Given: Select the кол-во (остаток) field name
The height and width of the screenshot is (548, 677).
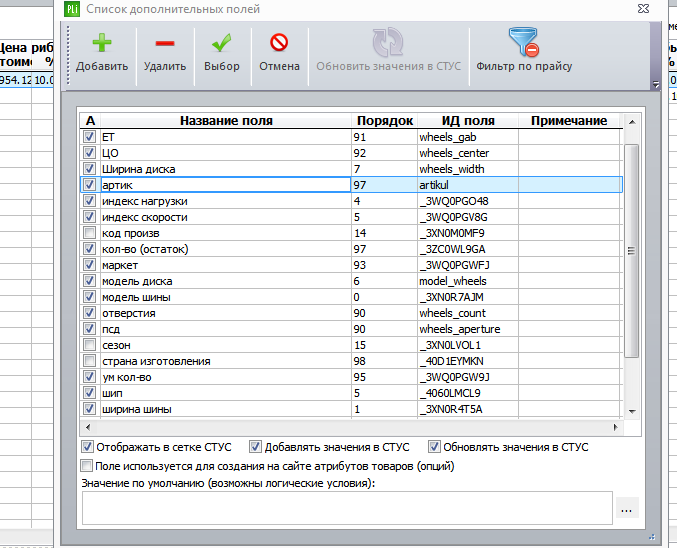Looking at the screenshot, I should [145, 249].
